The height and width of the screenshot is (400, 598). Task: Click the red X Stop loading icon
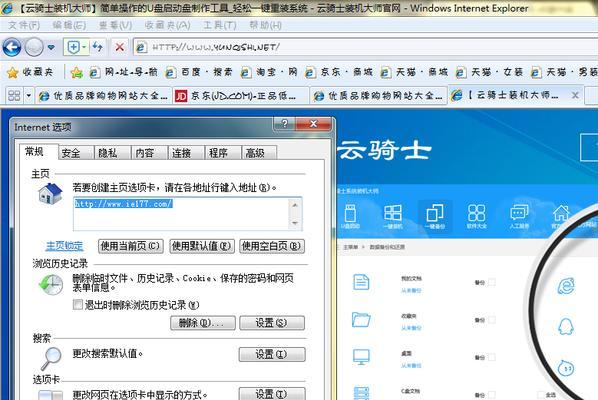pyautogui.click(x=119, y=47)
